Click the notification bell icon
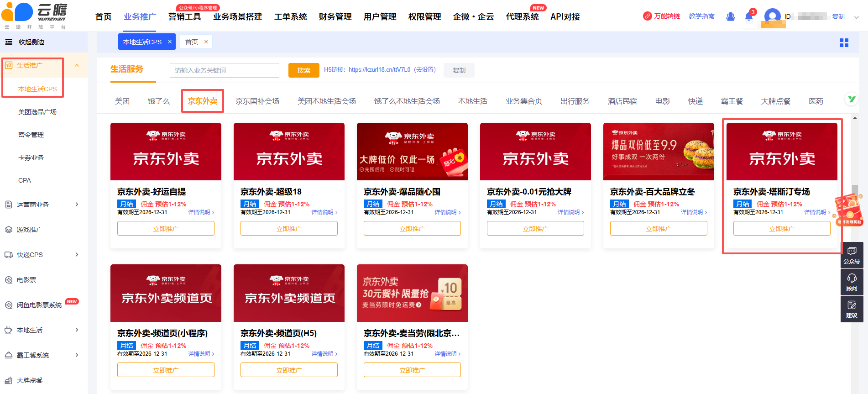 click(x=748, y=17)
